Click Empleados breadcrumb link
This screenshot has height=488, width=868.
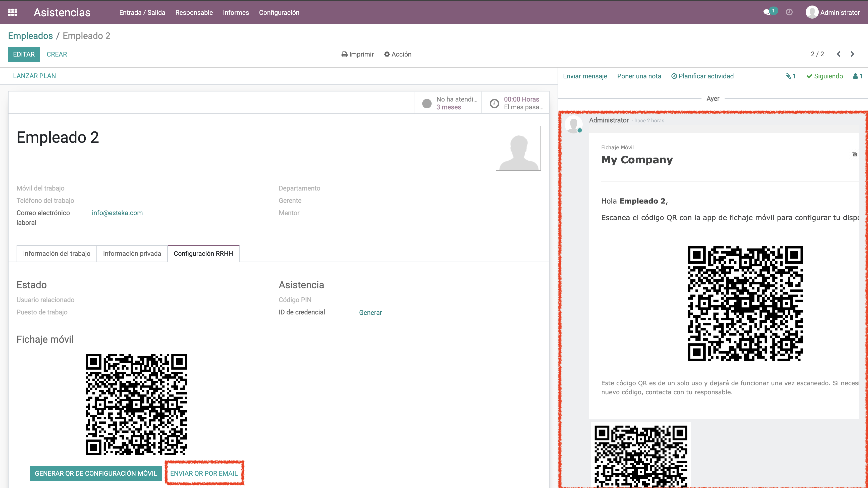[30, 36]
